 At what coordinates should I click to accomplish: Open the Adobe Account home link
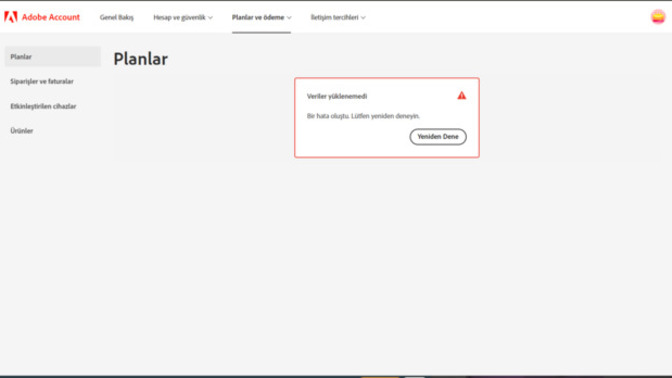click(x=51, y=17)
